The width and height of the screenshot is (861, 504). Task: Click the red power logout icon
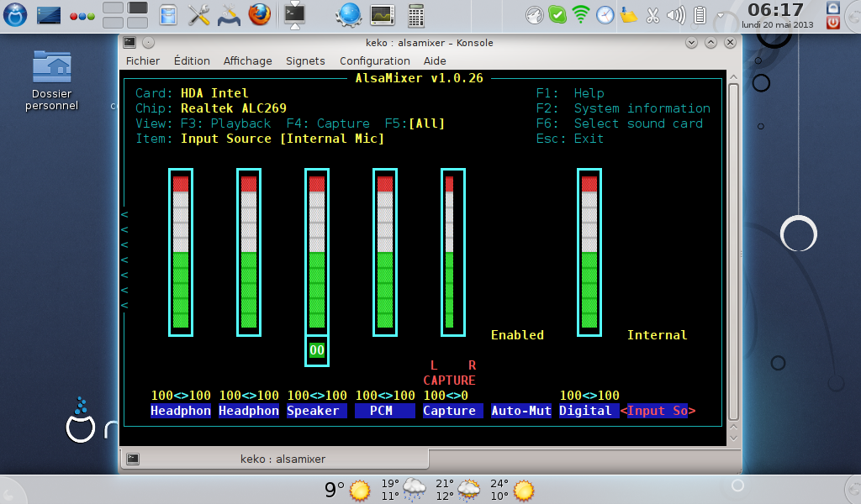pyautogui.click(x=833, y=23)
